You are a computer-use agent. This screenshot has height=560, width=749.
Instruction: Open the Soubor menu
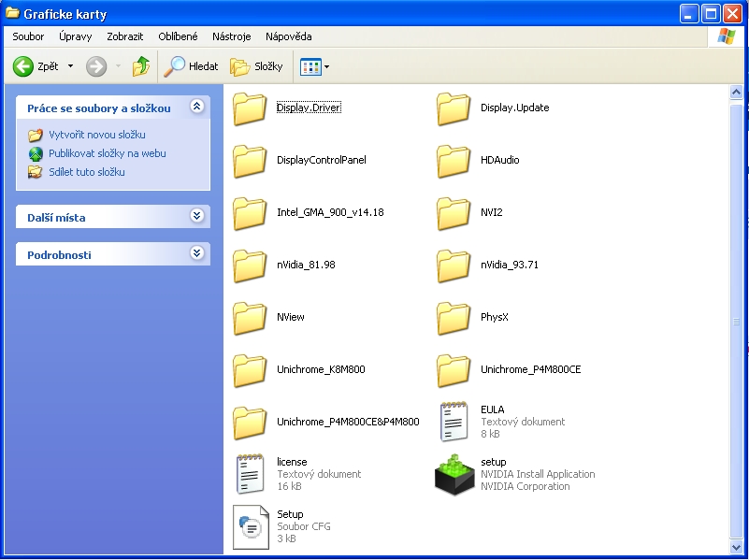pyautogui.click(x=28, y=36)
